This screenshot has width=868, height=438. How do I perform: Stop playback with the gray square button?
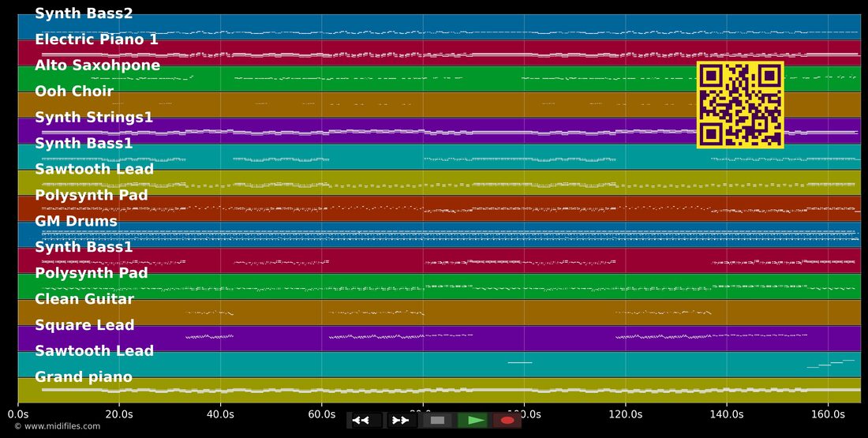tap(437, 421)
